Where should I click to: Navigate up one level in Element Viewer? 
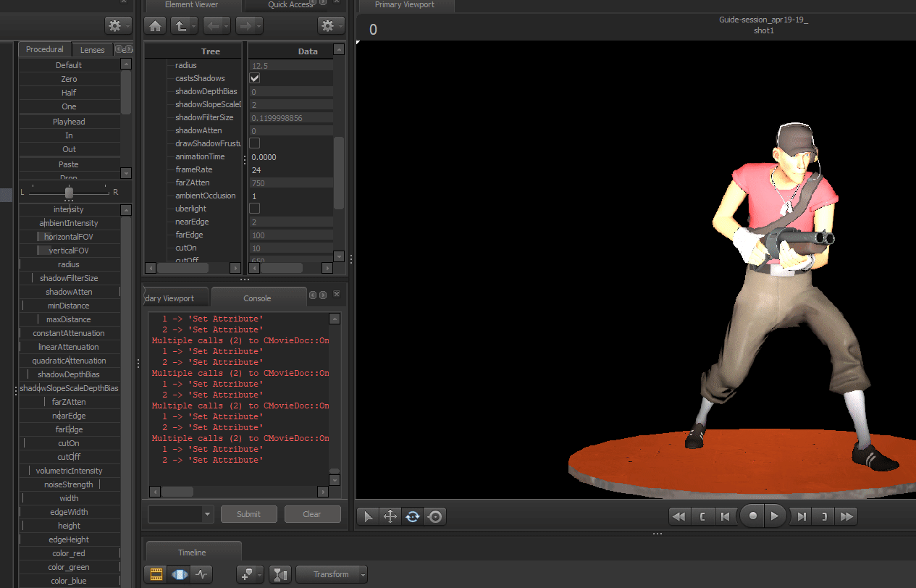pyautogui.click(x=180, y=26)
